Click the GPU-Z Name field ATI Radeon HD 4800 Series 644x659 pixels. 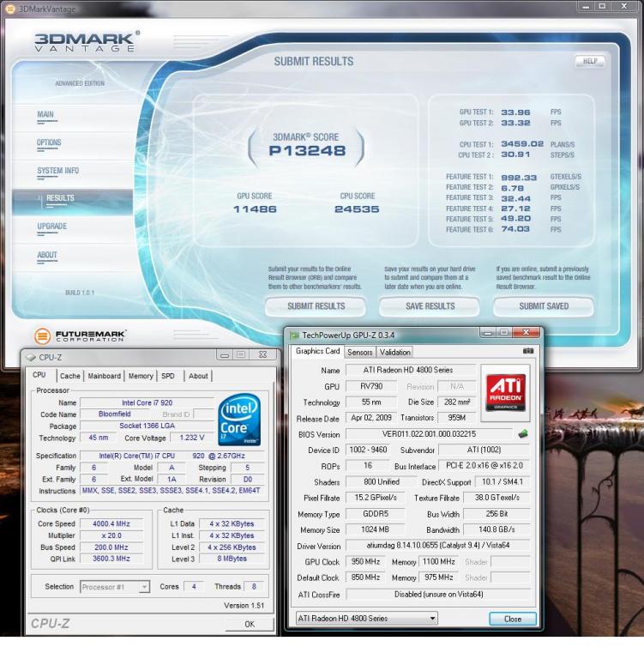pos(411,370)
